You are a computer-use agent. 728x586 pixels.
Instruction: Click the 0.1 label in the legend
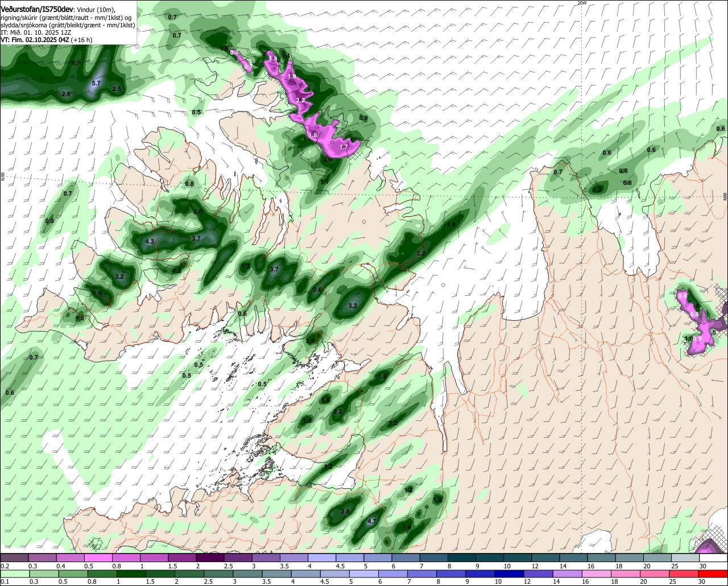pos(5,582)
